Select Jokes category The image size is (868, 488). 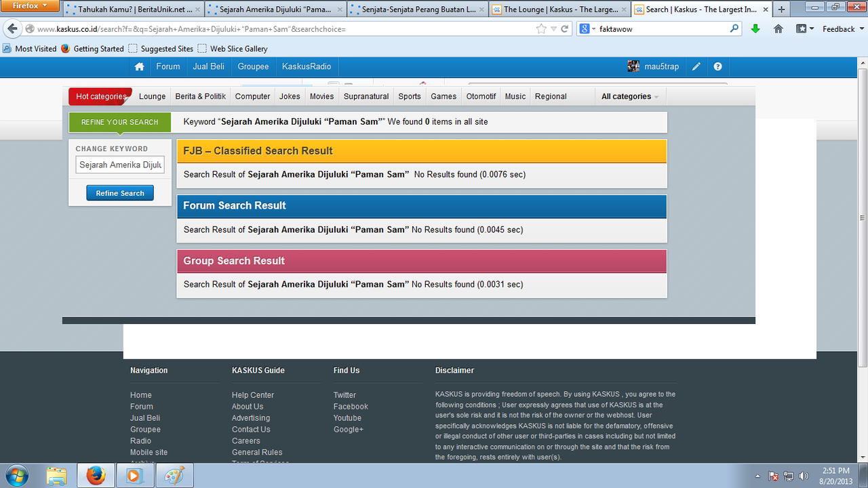pos(290,96)
